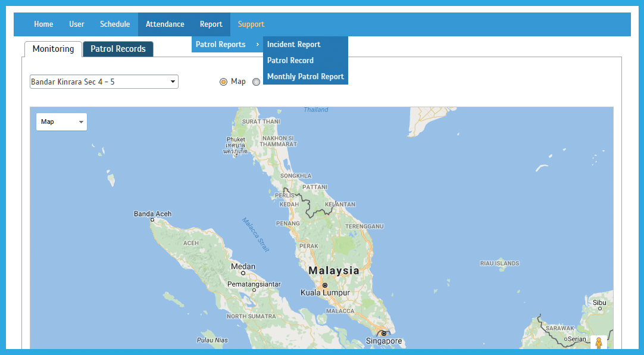The width and height of the screenshot is (644, 355).
Task: Click the ACEH region label
Action: click(191, 243)
